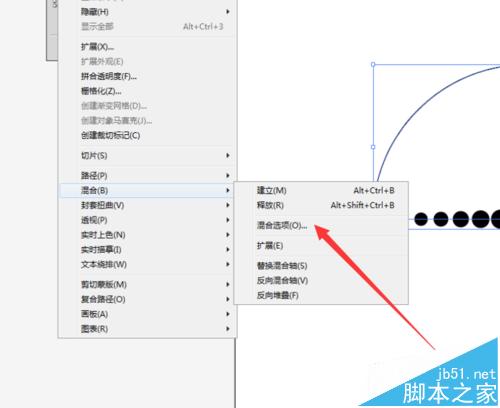Open the 剪切蒙版(M) submenu
The image size is (500, 408).
pos(147,284)
